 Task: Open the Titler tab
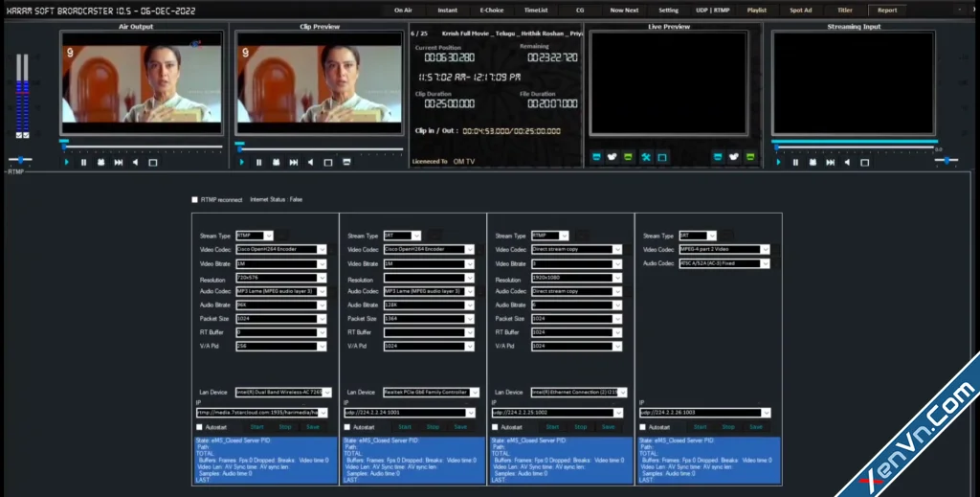click(844, 10)
